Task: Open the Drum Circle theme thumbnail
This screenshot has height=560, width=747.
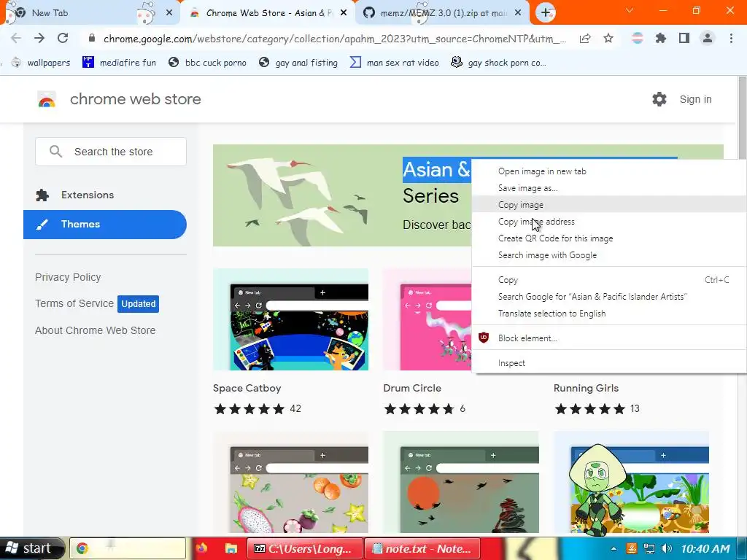Action: point(427,319)
